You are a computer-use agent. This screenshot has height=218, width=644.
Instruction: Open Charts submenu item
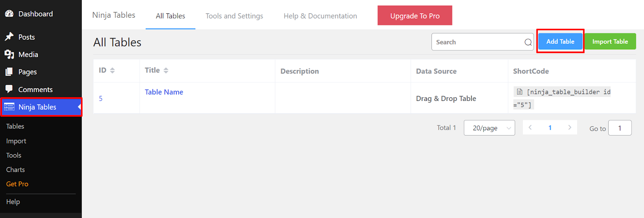pyautogui.click(x=15, y=170)
